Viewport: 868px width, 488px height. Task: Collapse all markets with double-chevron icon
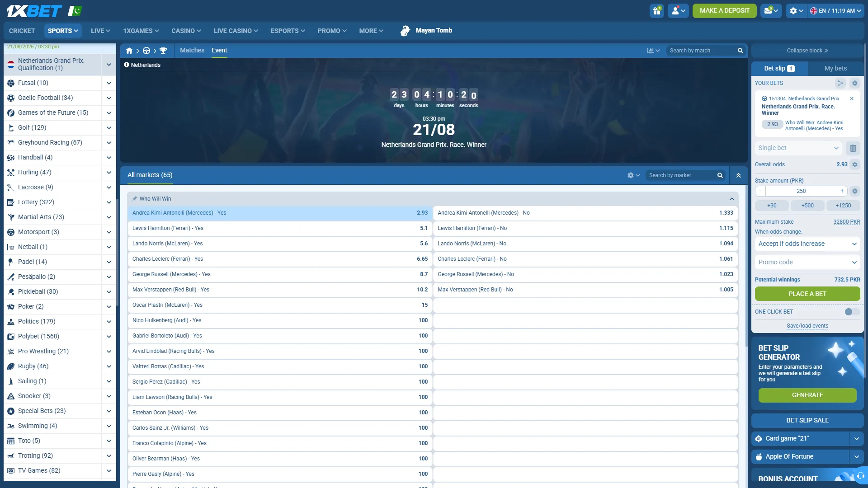click(738, 175)
